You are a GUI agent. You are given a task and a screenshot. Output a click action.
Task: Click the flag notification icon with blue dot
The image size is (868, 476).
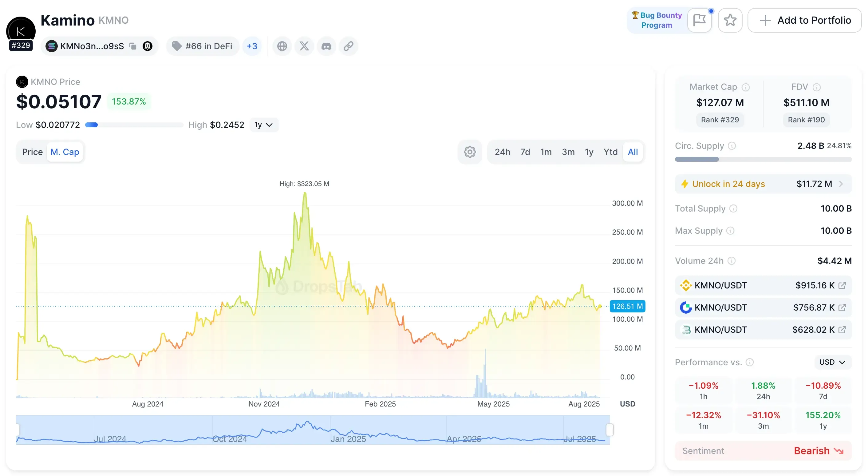[700, 20]
